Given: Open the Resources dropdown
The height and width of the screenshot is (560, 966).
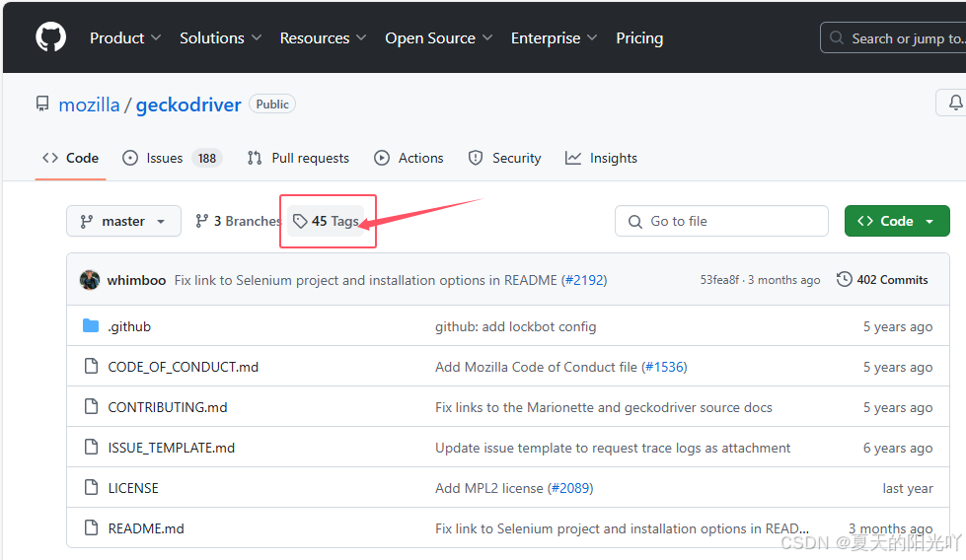Looking at the screenshot, I should click(x=323, y=38).
